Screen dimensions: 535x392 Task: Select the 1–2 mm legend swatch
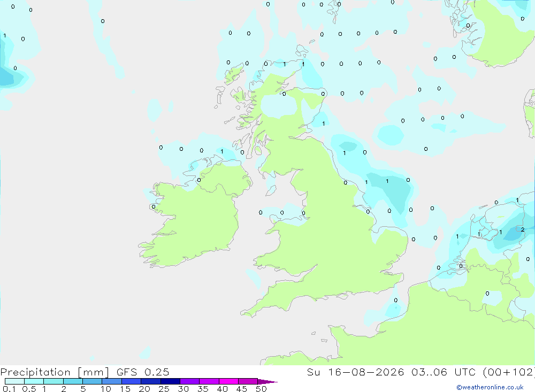[x=53, y=381]
